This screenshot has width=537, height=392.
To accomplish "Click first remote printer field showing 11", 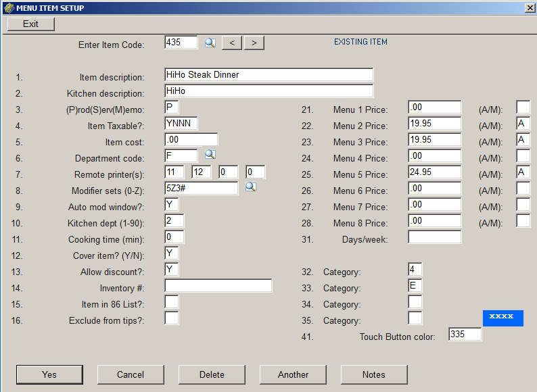I will [174, 172].
